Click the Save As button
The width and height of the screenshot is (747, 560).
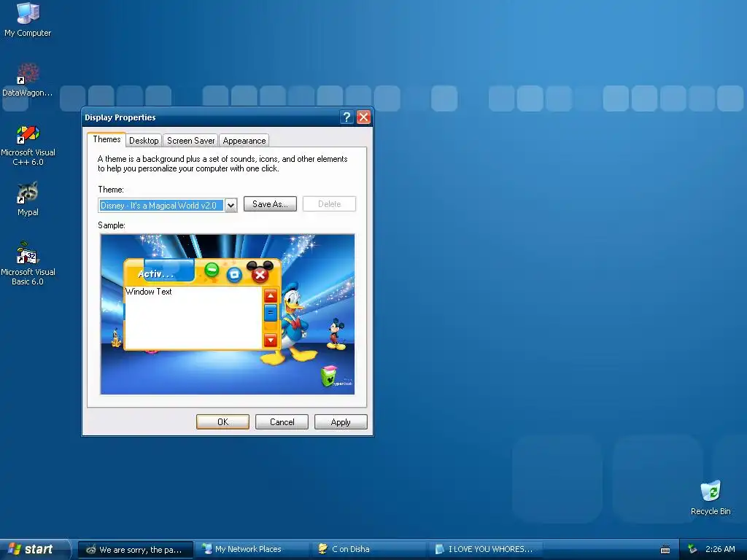pos(270,204)
